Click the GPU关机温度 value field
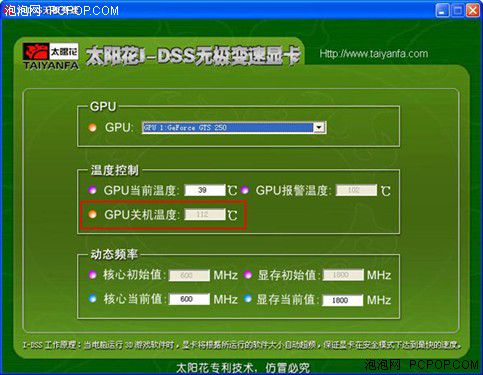This screenshot has width=483, height=375. pyautogui.click(x=205, y=214)
